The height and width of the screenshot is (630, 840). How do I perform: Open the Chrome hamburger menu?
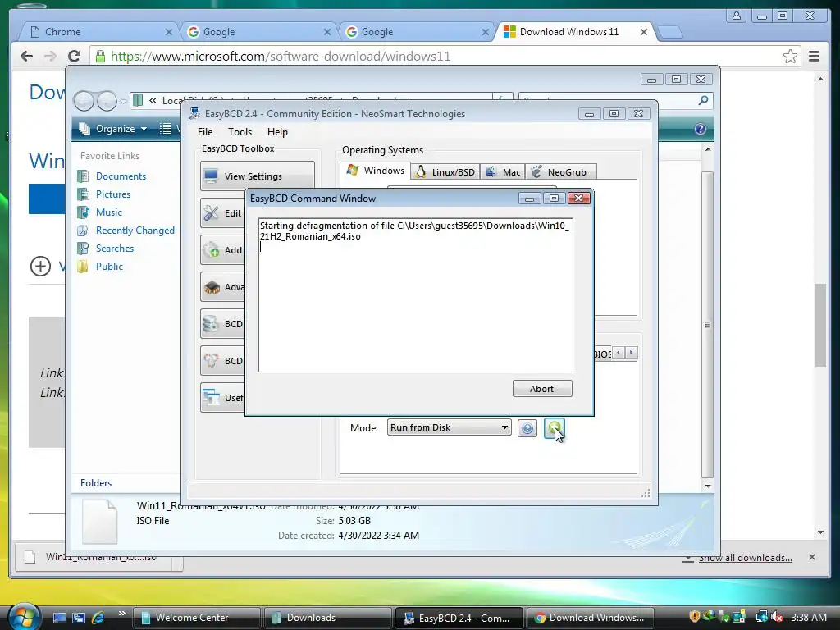815,57
